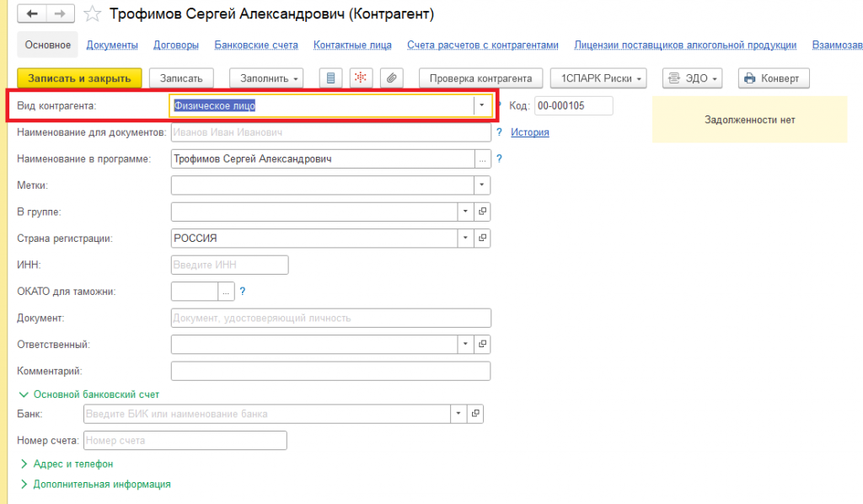
Task: Open the В группе dropdown list
Action: [x=465, y=212]
